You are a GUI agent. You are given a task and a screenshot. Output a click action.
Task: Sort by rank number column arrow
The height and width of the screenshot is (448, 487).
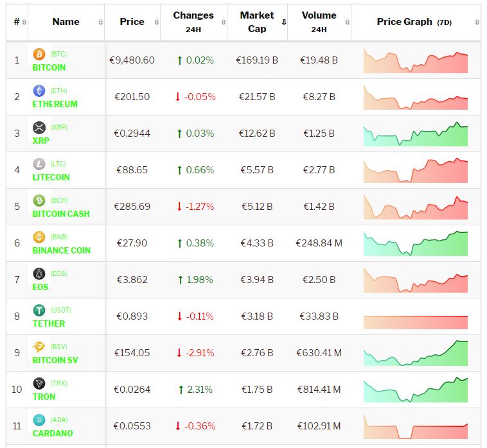pos(24,22)
